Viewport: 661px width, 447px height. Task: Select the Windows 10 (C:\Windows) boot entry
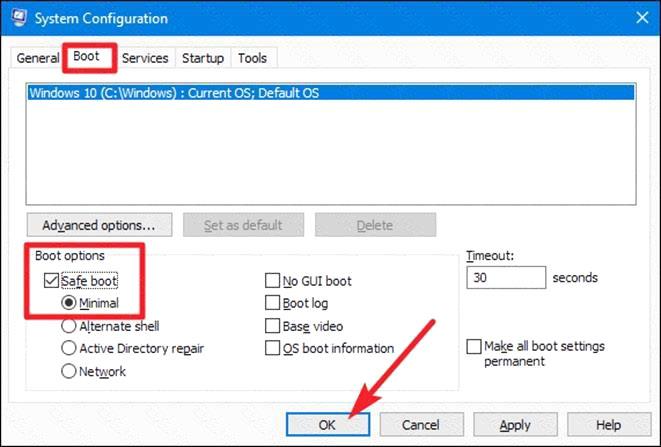331,93
